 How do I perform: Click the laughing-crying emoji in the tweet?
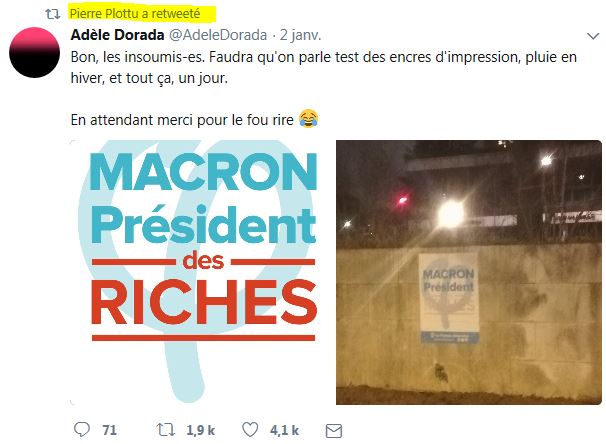click(308, 120)
